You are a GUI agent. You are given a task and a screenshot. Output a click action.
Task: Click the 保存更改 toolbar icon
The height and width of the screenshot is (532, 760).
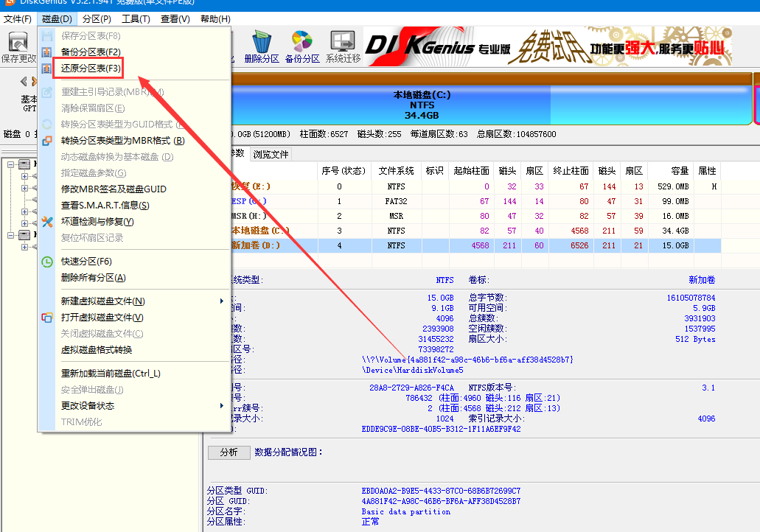[18, 47]
